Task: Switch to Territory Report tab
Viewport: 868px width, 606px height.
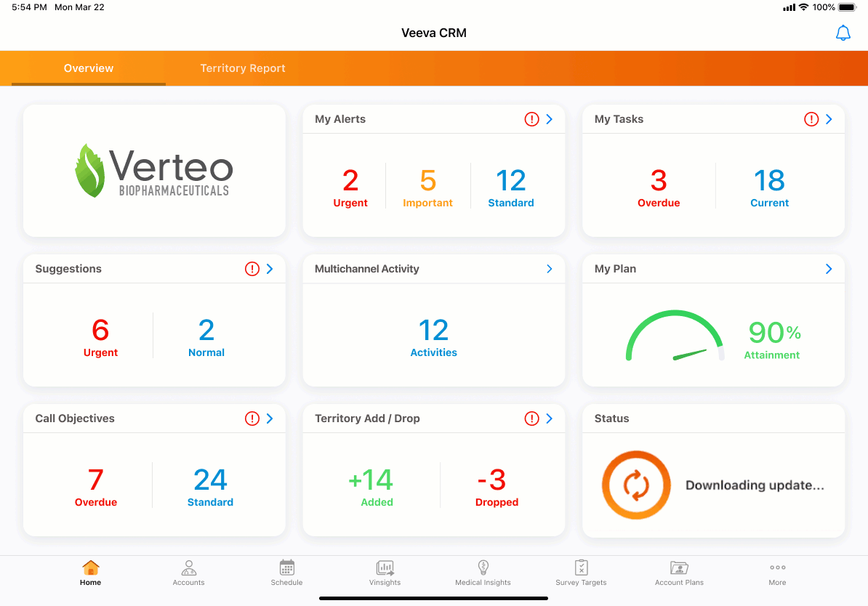Action: tap(243, 68)
